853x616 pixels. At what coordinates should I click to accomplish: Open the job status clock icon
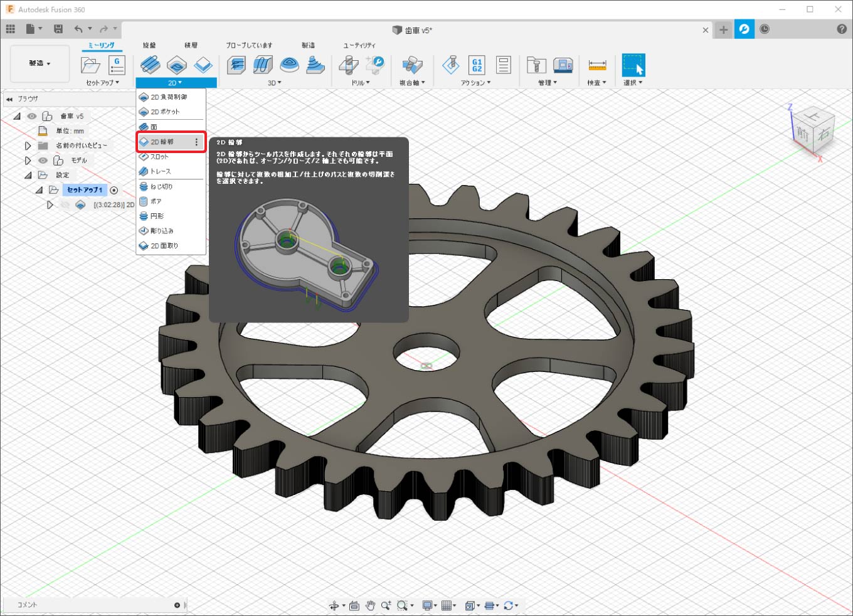(765, 29)
